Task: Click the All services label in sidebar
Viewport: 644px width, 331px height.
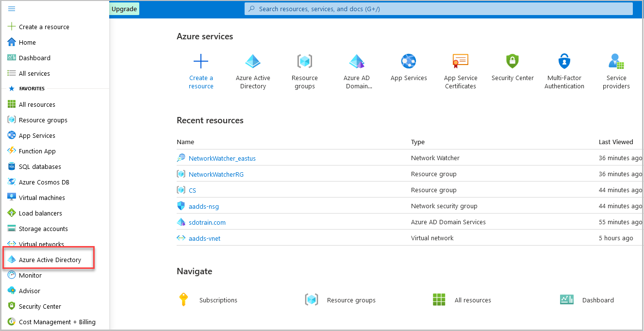Action: pos(34,73)
